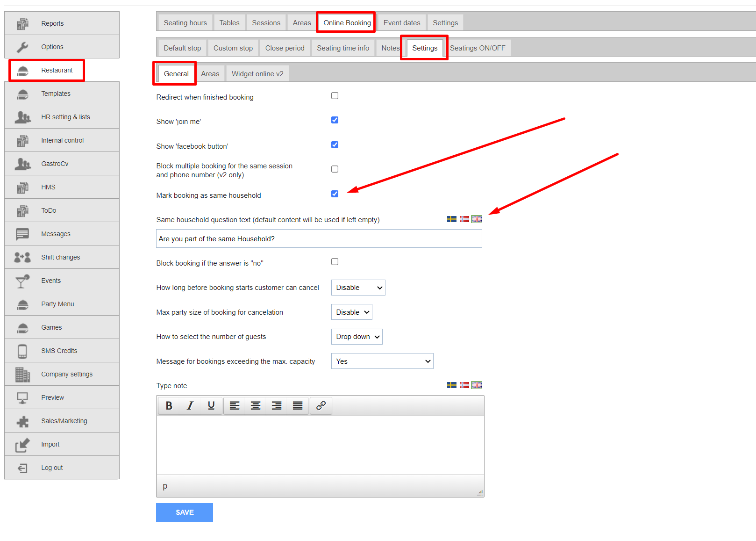Justify text in the note editor
This screenshot has width=756, height=541.
[x=298, y=406]
